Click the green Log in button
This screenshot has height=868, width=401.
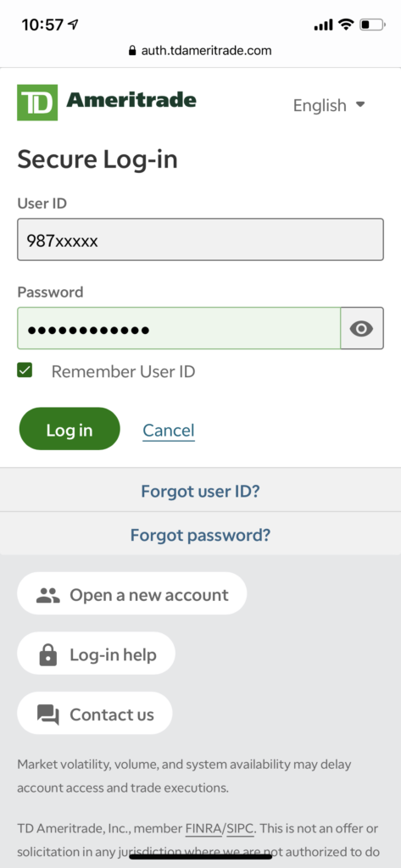70,430
